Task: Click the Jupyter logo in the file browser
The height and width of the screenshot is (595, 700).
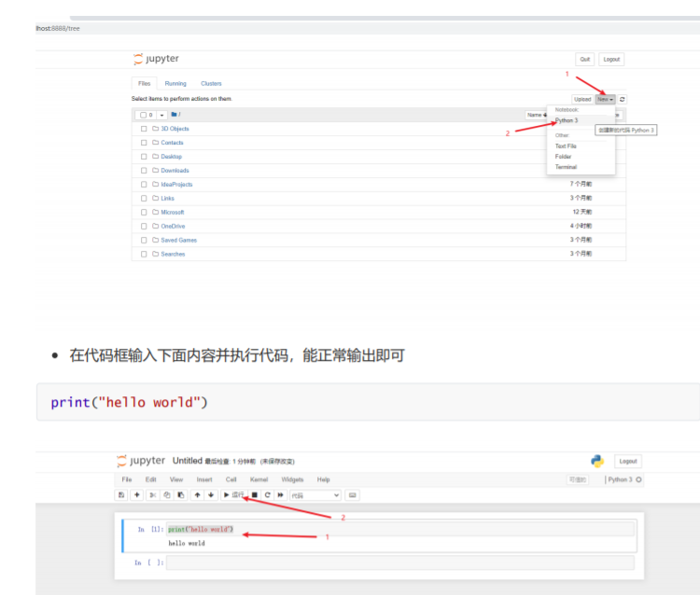Action: [156, 59]
